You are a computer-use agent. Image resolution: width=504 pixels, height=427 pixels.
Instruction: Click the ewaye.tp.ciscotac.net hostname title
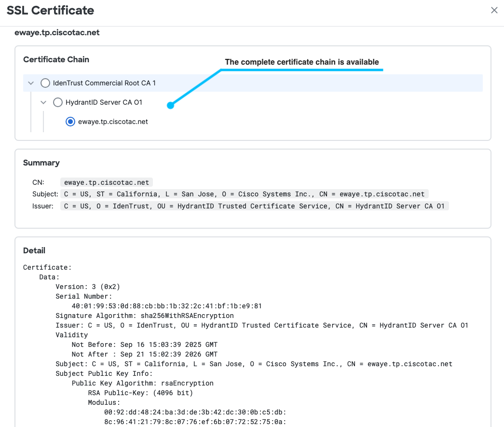(57, 32)
